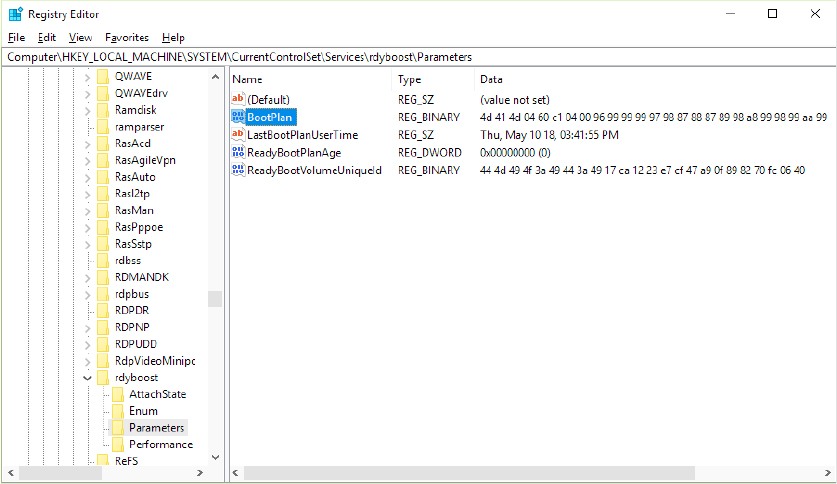Expand the QWAVE tree node
The height and width of the screenshot is (484, 837).
click(x=87, y=77)
